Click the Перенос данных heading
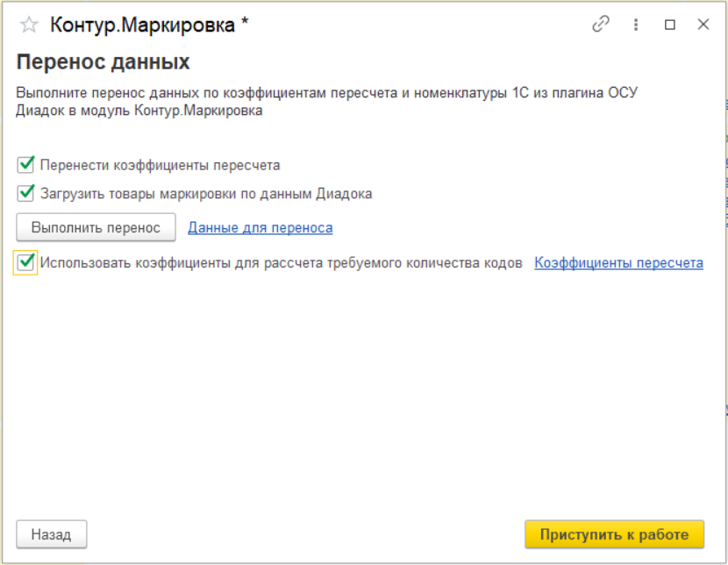 click(103, 61)
